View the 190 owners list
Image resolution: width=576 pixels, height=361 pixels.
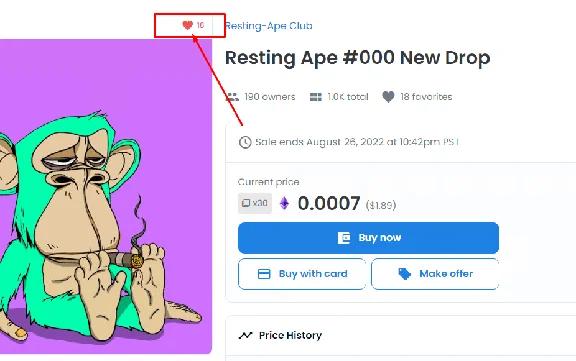(x=270, y=97)
